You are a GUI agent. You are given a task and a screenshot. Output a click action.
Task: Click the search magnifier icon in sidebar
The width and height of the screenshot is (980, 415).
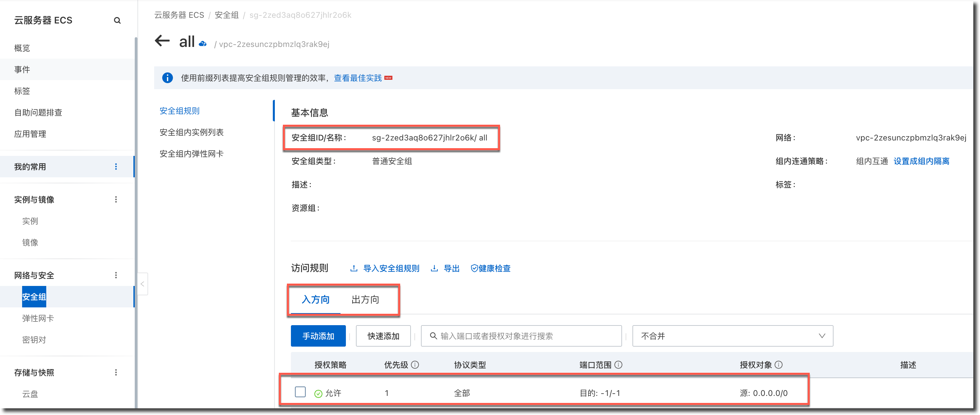(x=117, y=20)
